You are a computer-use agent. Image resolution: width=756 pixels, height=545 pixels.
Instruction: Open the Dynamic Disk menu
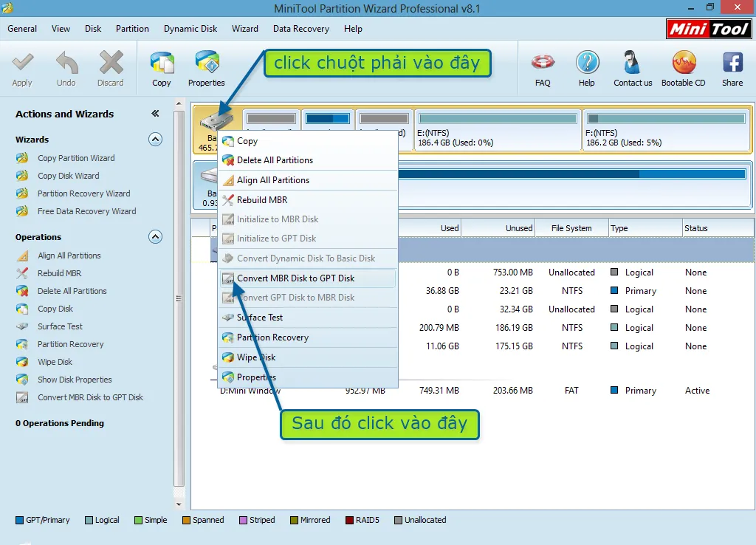tap(190, 29)
